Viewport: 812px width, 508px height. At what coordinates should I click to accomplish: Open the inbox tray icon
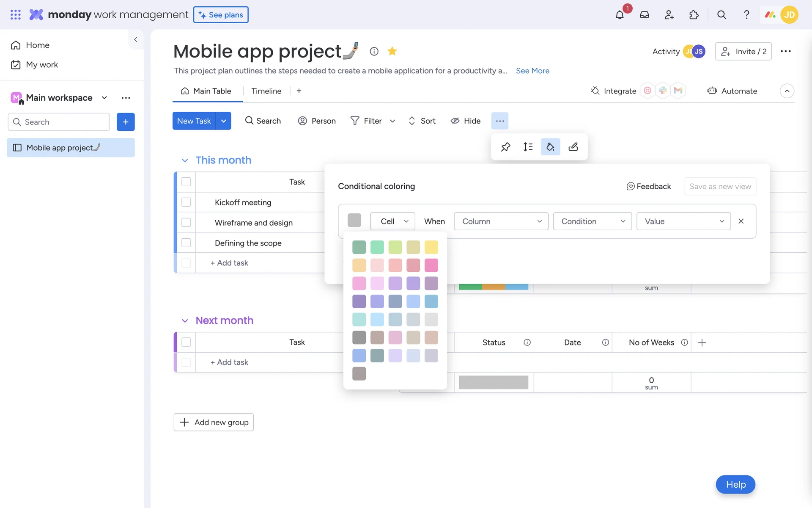coord(644,15)
